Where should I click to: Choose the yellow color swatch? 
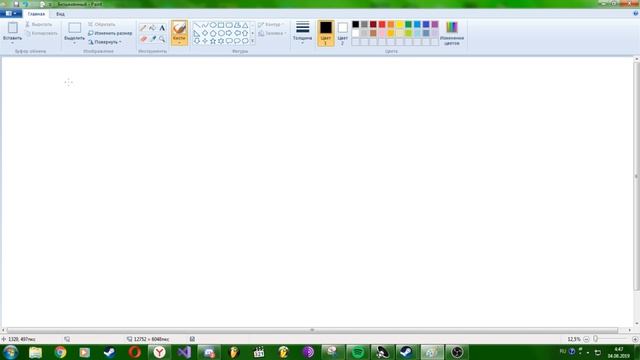[400, 24]
